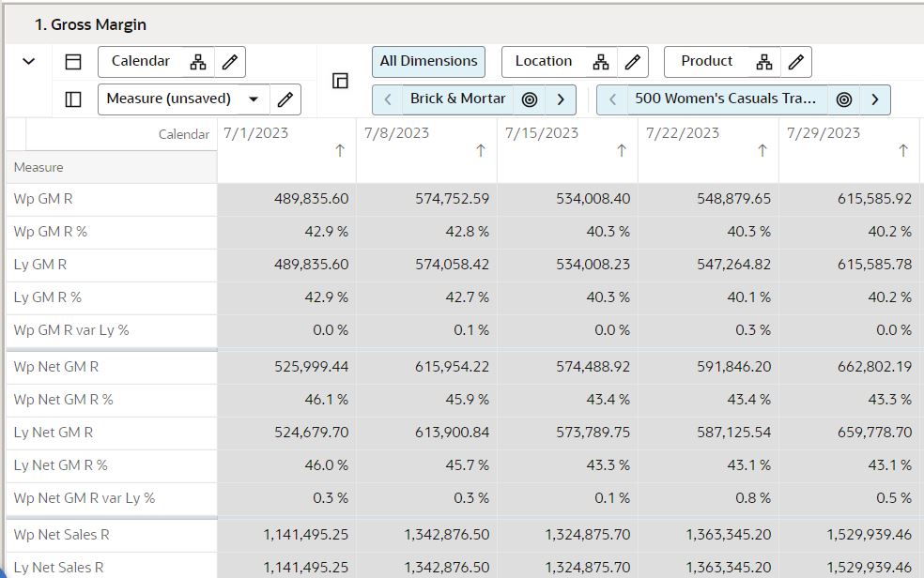Click the pencil icon next to Calendar
Image resolution: width=924 pixels, height=578 pixels.
pyautogui.click(x=228, y=61)
